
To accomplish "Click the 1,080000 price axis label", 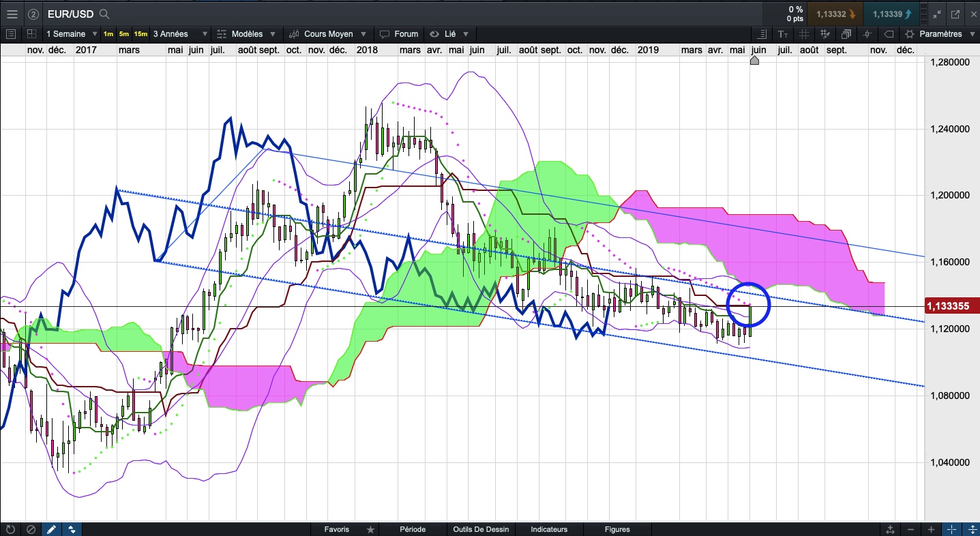I will tap(949, 397).
